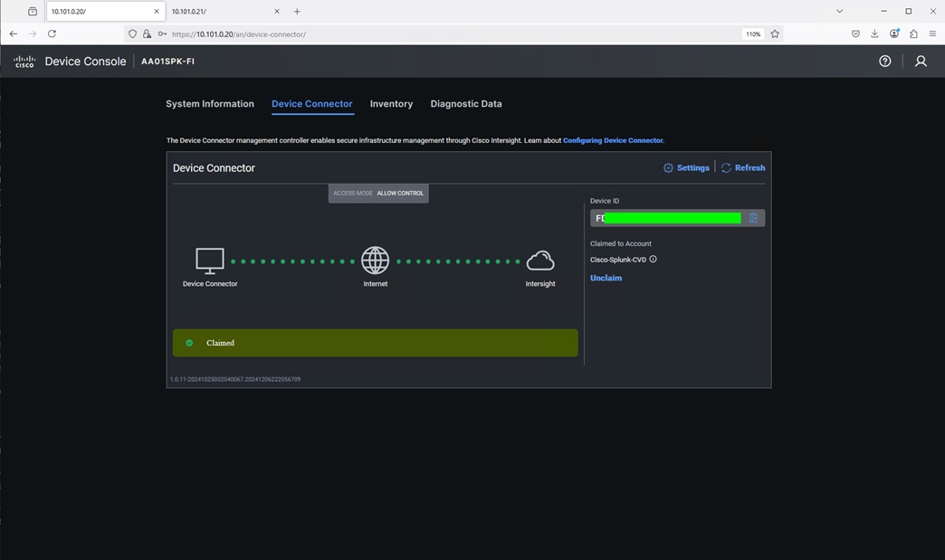945x560 pixels.
Task: Click the Cisco-Splunk-CVD account name
Action: [x=617, y=260]
